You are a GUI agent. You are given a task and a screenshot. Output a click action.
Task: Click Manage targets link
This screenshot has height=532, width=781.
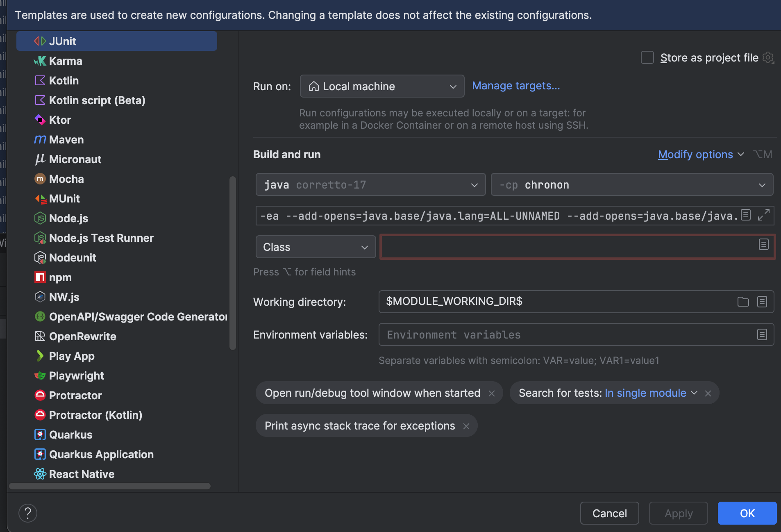coord(515,86)
